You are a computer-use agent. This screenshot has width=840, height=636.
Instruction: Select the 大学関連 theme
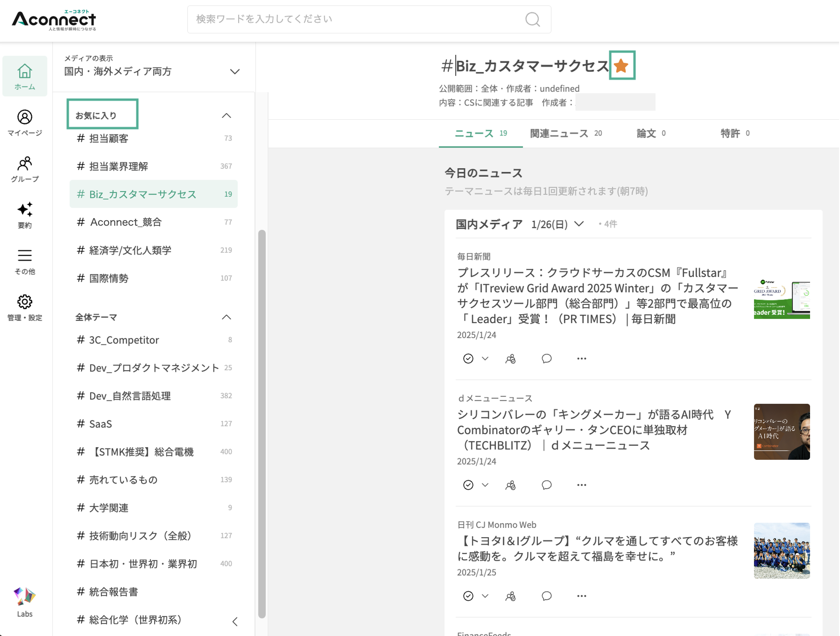pyautogui.click(x=153, y=508)
